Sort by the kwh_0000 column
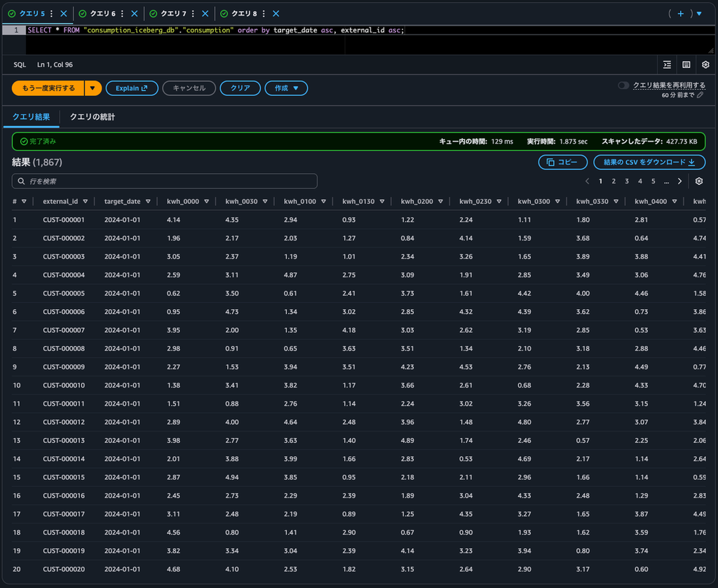This screenshot has height=588, width=718. point(207,201)
